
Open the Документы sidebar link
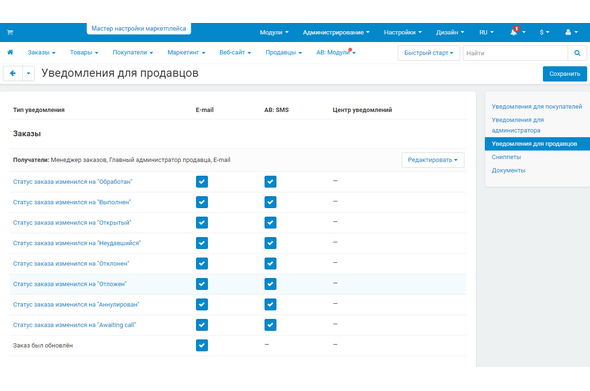tap(508, 170)
